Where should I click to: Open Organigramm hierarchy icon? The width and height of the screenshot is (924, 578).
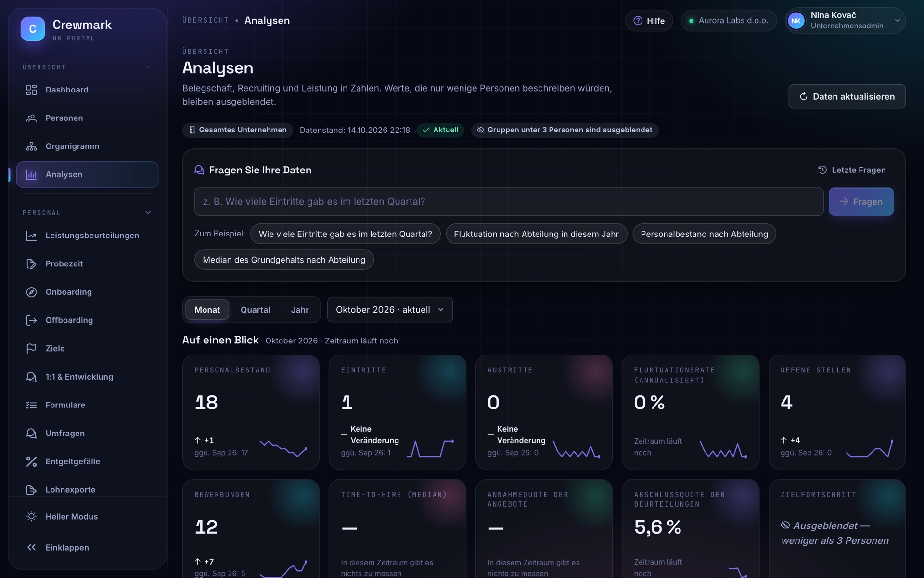pyautogui.click(x=31, y=146)
